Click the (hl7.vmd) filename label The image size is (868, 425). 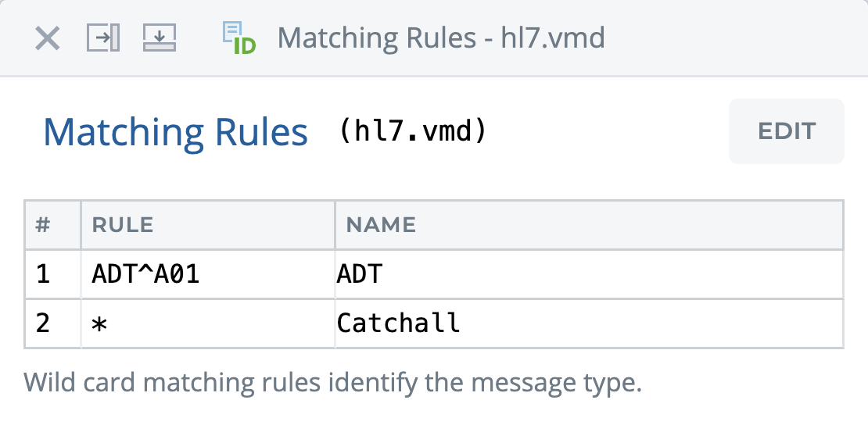coord(413,131)
